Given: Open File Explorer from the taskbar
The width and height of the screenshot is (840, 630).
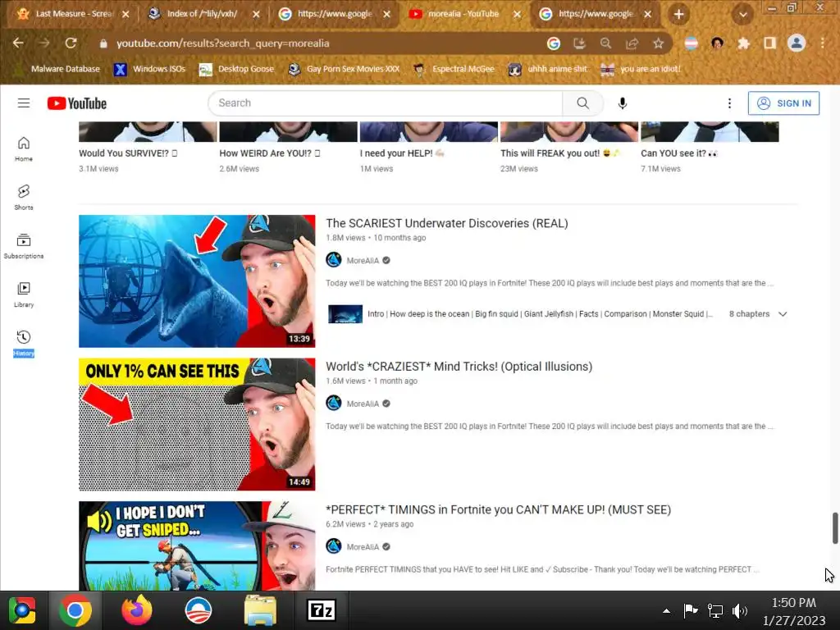Looking at the screenshot, I should coord(260,610).
